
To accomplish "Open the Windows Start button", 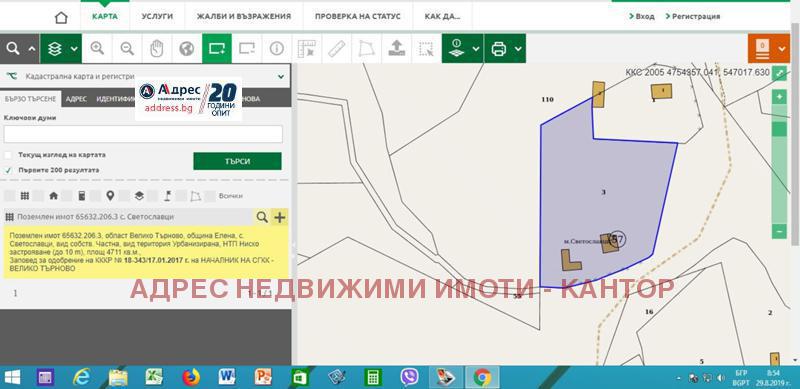I will [x=13, y=378].
